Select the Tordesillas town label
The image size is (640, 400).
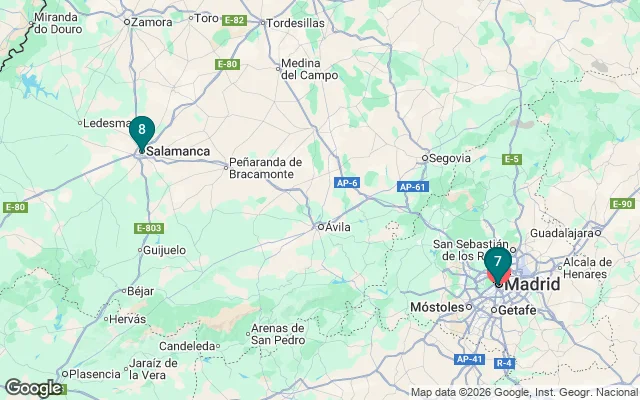295,23
